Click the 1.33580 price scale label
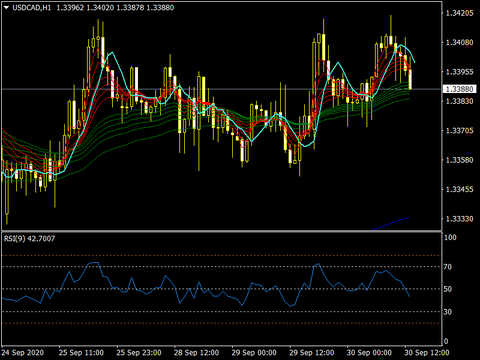Screen dimensions: 480x360 click(459, 160)
